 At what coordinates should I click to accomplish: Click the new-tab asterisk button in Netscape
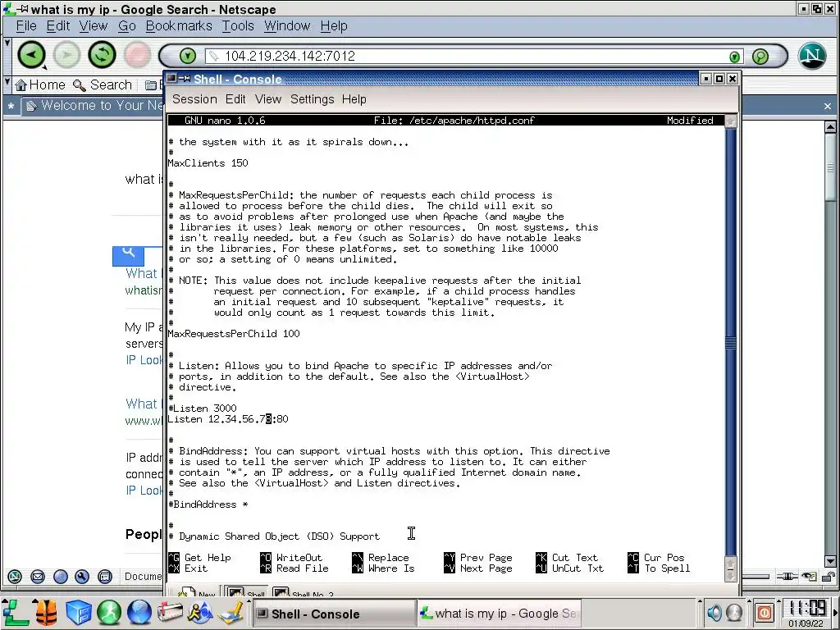[x=11, y=107]
